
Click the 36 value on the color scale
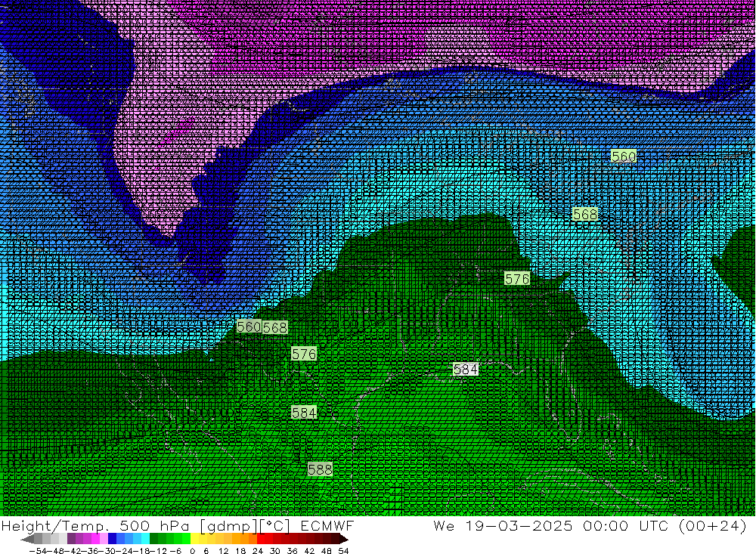click(x=292, y=551)
